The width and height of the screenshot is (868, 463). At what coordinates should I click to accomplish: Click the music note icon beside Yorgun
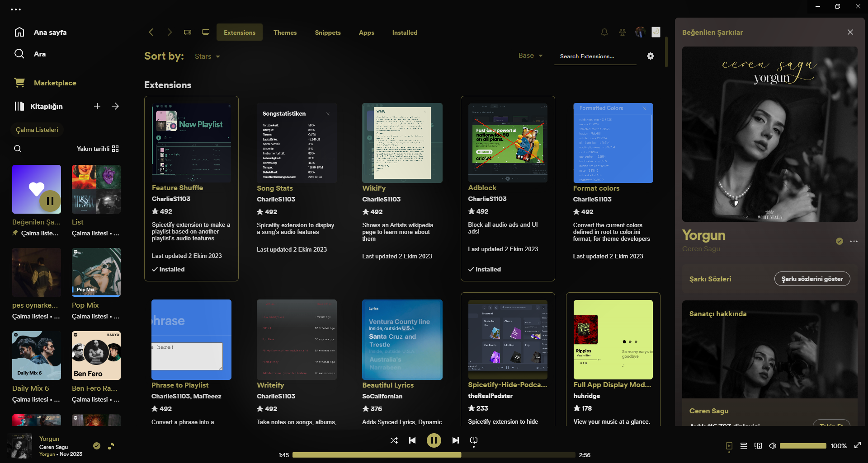click(x=111, y=446)
